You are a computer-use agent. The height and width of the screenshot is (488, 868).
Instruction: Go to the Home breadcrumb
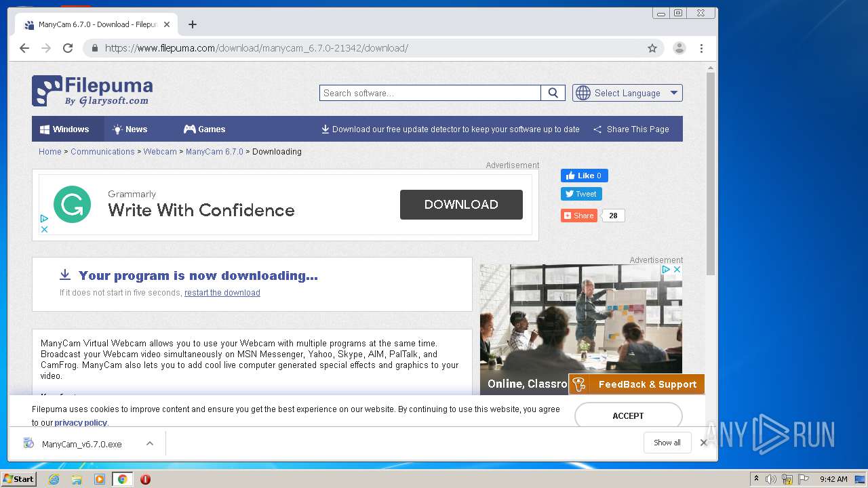[x=50, y=152]
